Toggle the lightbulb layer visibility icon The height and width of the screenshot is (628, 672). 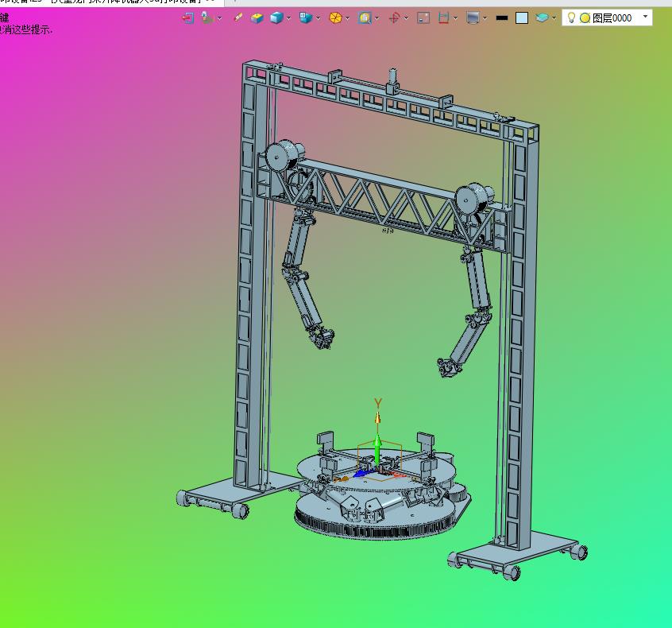[571, 17]
